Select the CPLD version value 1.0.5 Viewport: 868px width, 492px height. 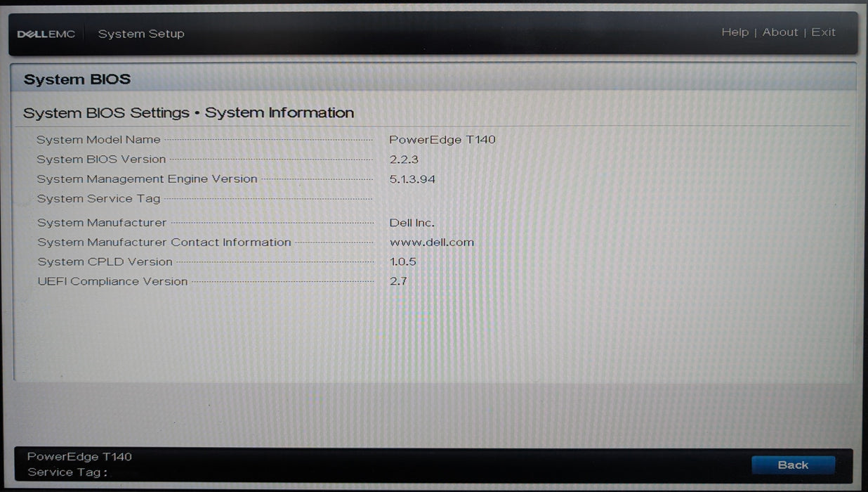(403, 262)
